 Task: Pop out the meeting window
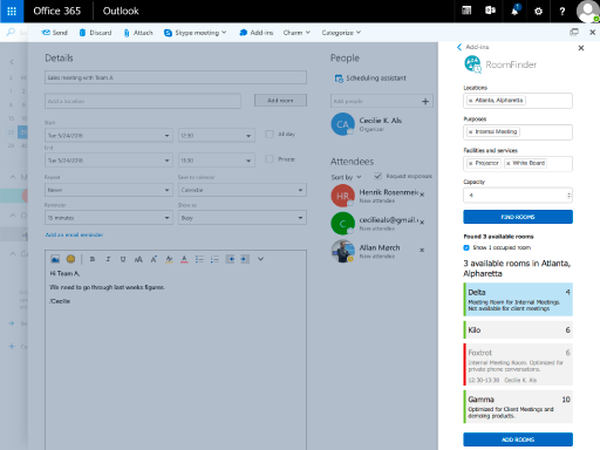pos(574,32)
